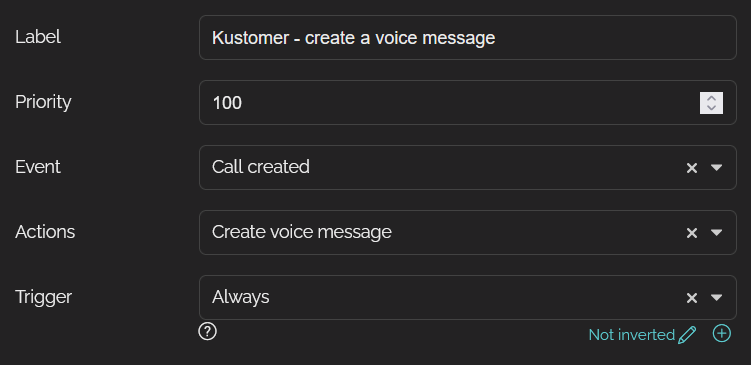Expand the Actions dropdown arrow
This screenshot has width=751, height=365.
point(717,232)
